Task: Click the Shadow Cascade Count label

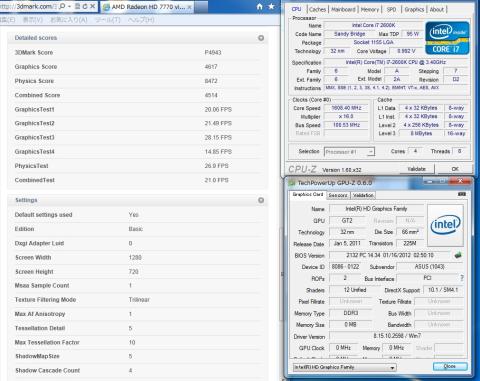Action: 47,371
